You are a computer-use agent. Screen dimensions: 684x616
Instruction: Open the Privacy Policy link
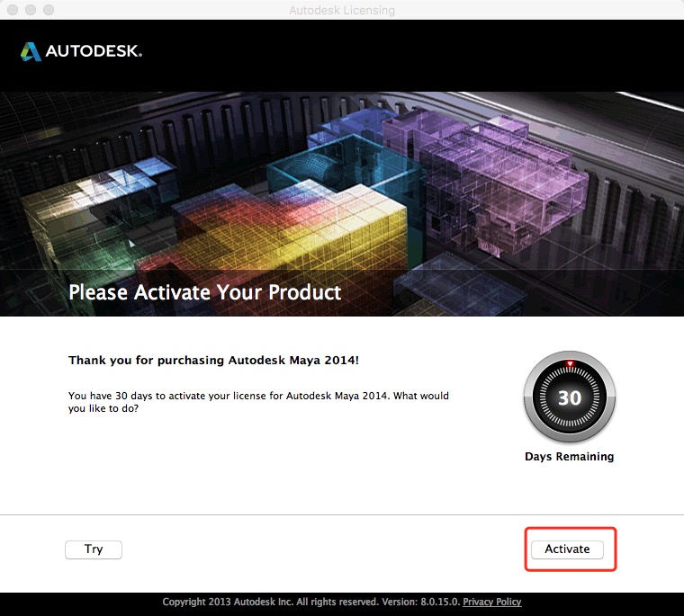coord(491,602)
